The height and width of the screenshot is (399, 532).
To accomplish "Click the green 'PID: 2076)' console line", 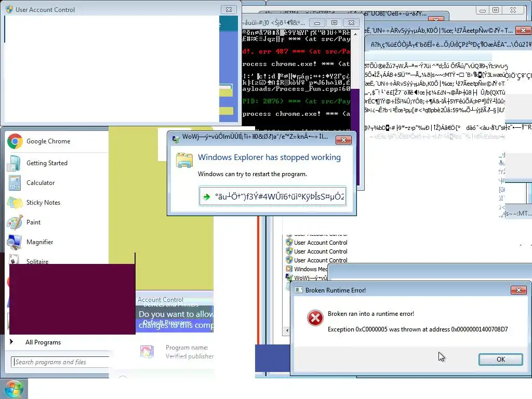I will [296, 101].
